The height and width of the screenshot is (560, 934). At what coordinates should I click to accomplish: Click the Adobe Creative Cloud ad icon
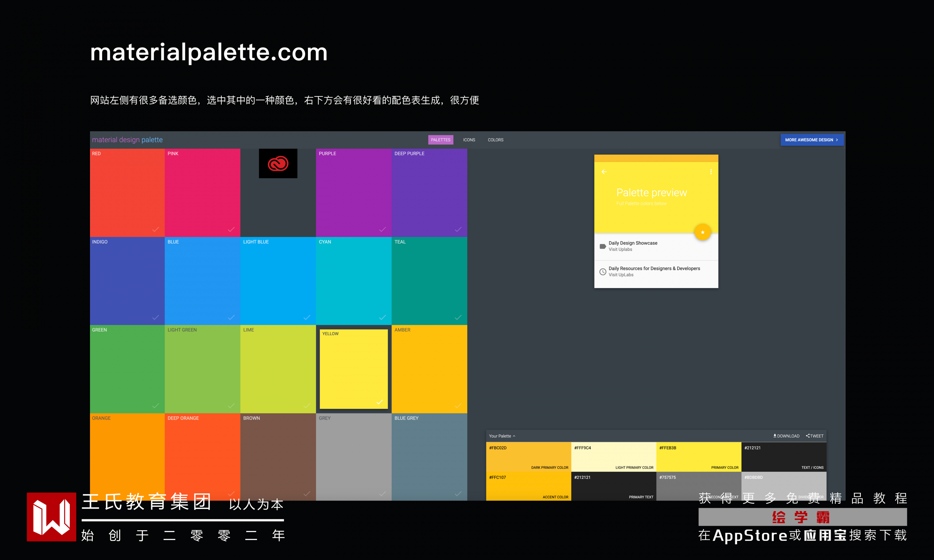[x=278, y=163]
